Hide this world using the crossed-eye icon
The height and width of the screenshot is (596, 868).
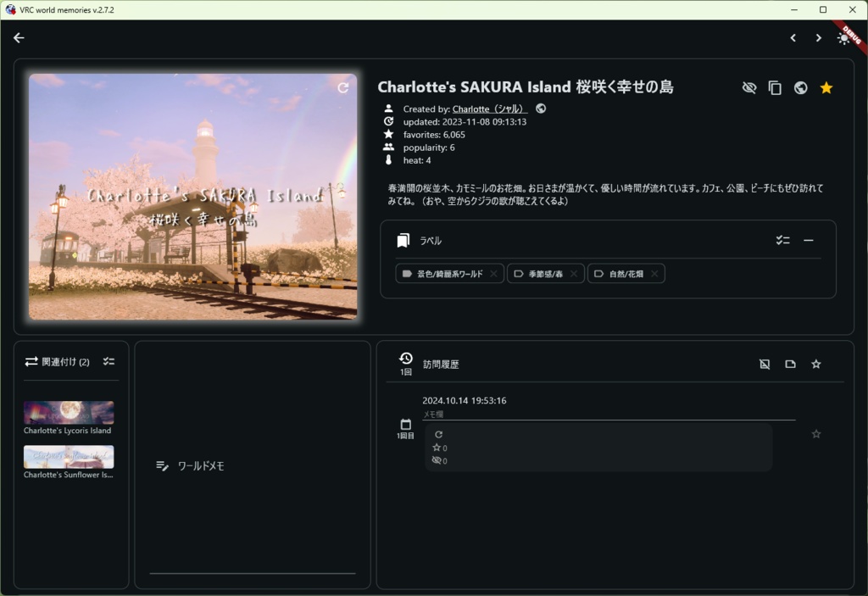[x=749, y=87]
